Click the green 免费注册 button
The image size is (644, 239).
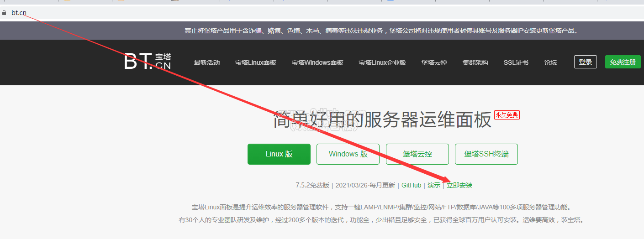[x=623, y=62]
